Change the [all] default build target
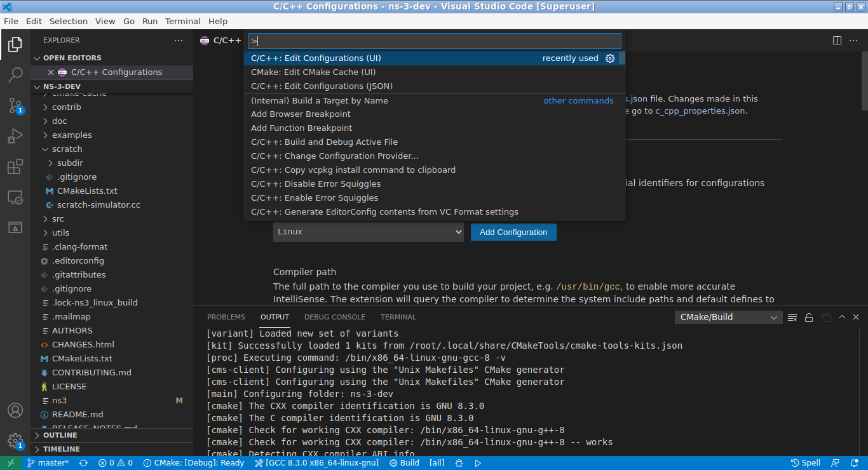 437,463
